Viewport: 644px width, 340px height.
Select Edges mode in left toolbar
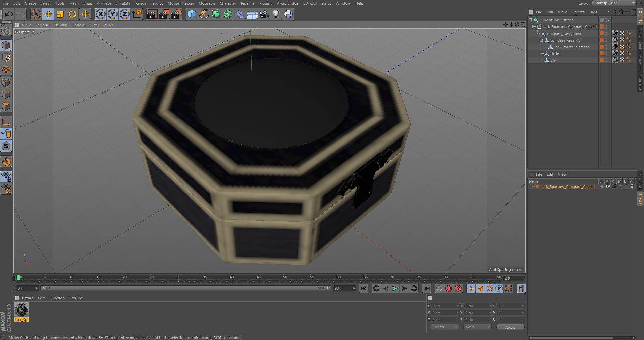click(x=6, y=94)
